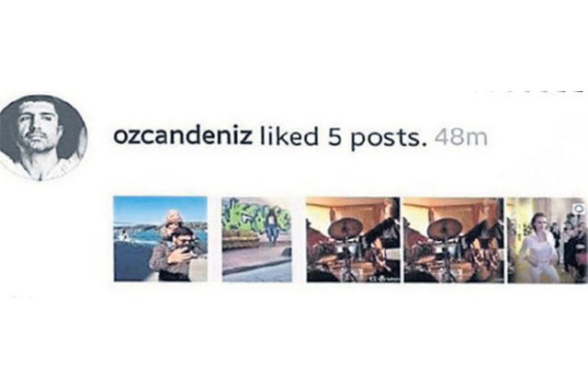The height and width of the screenshot is (389, 588).
Task: Open the second drum kit post thumbnail
Action: click(x=453, y=240)
